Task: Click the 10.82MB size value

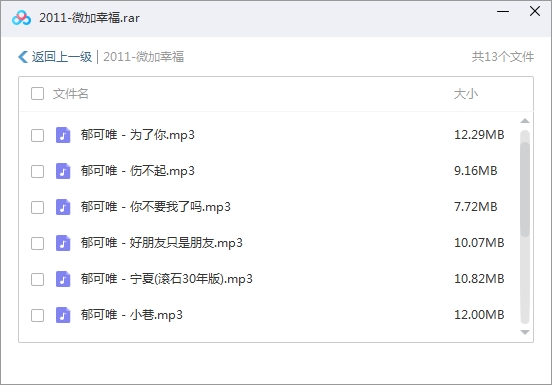Action: (x=479, y=279)
